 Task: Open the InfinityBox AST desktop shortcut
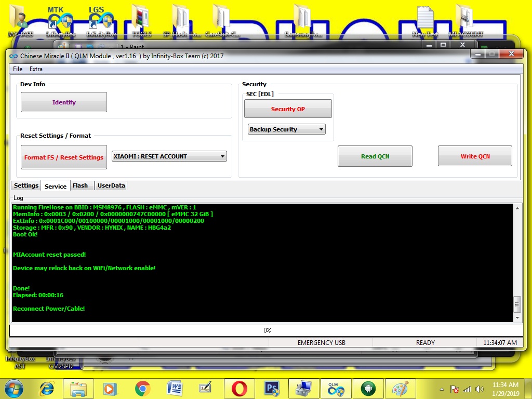pos(20,362)
